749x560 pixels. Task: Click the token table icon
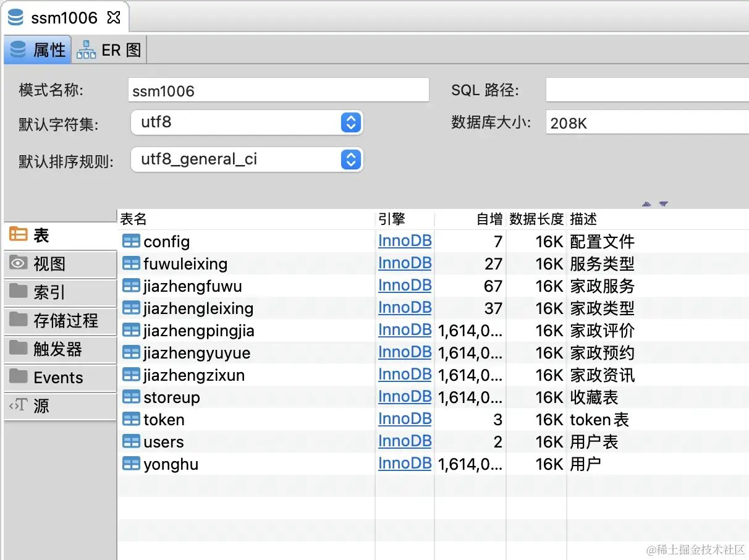point(131,420)
